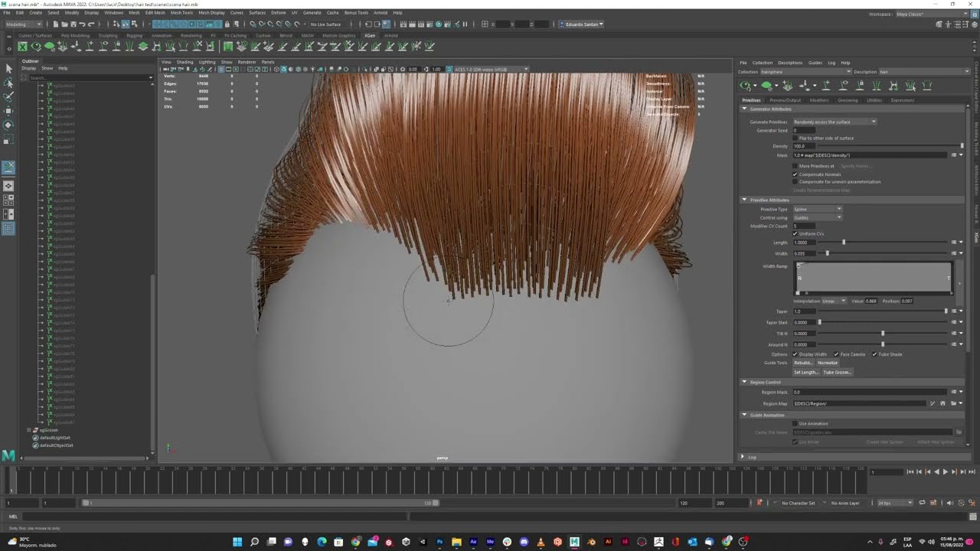Collapse the Generator Attributes section
Screen dimensions: 980x551
click(x=744, y=109)
